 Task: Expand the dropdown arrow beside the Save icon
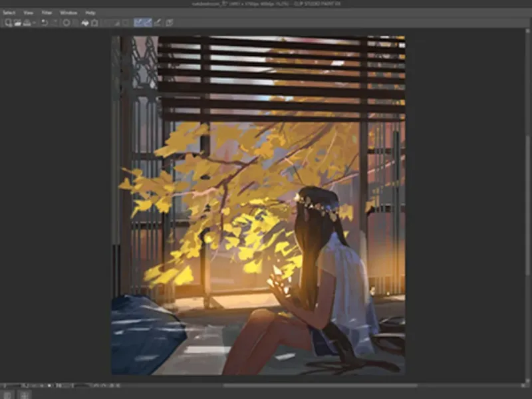click(35, 23)
